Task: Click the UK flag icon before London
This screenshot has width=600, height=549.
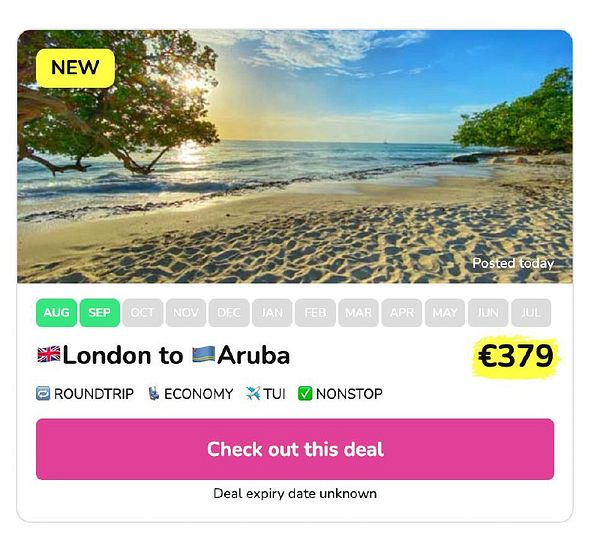Action: (x=49, y=354)
